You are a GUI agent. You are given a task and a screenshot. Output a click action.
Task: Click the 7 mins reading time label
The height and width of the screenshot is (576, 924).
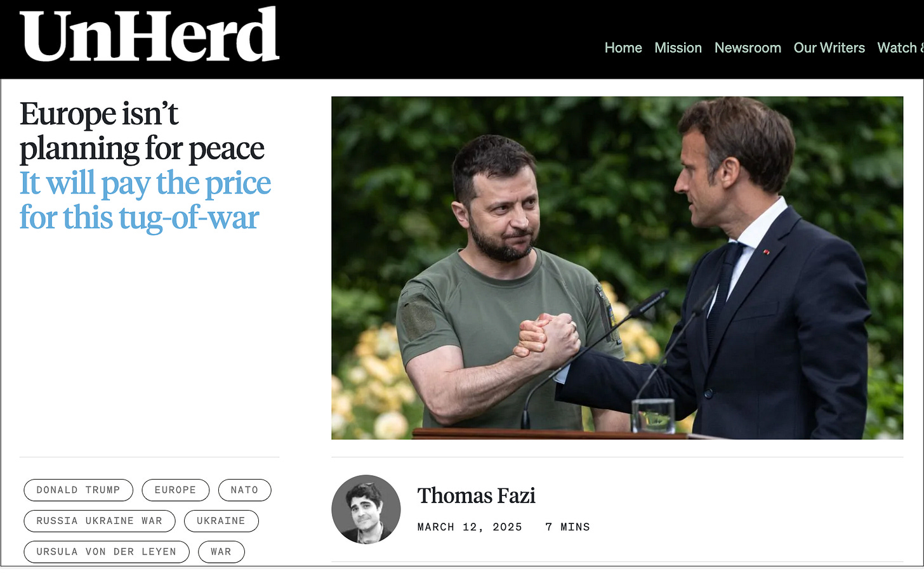[567, 527]
